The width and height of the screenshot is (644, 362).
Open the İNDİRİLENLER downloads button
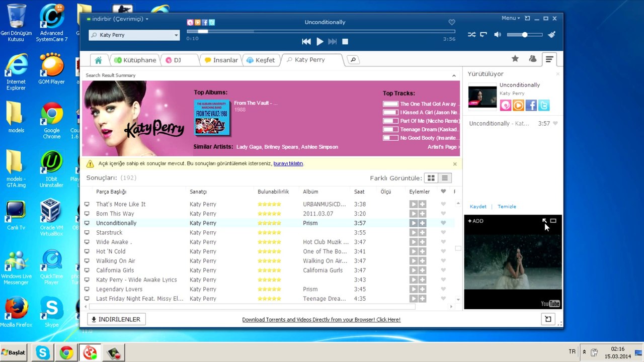coord(116,319)
